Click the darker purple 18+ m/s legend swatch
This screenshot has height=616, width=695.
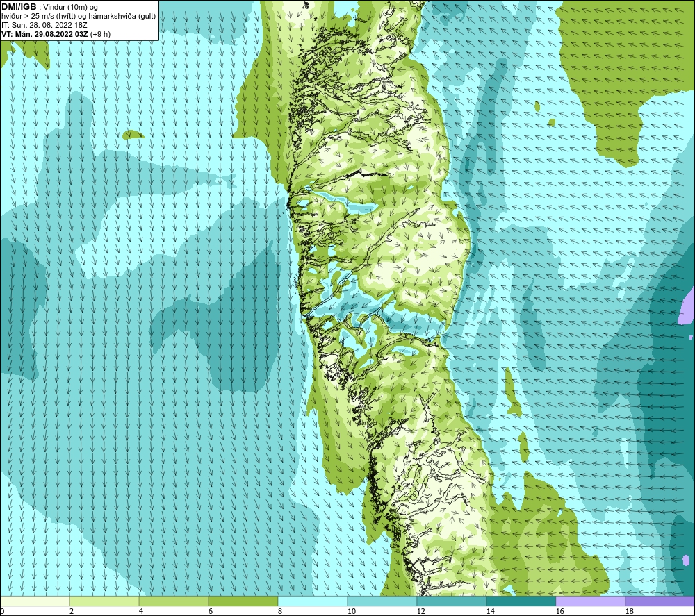pos(660,601)
